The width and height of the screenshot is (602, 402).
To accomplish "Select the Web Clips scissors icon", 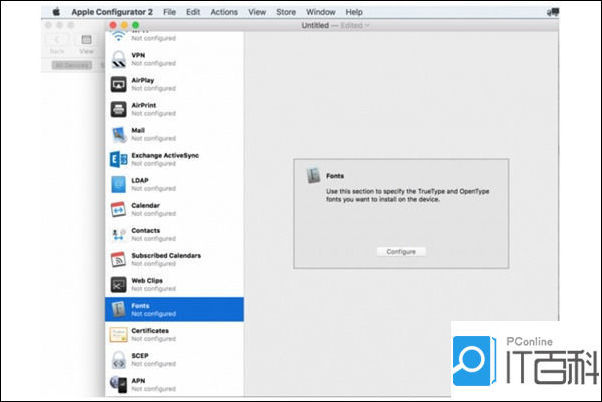I will point(118,285).
